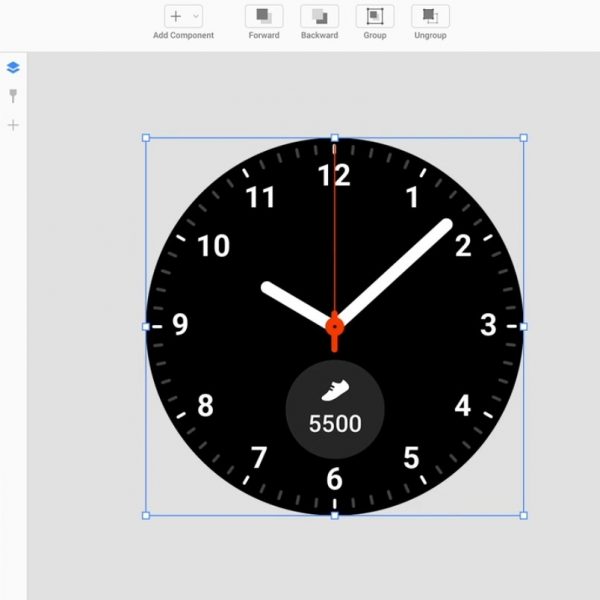Image resolution: width=600 pixels, height=600 pixels.
Task: Bring the selection Forward
Action: tap(264, 16)
